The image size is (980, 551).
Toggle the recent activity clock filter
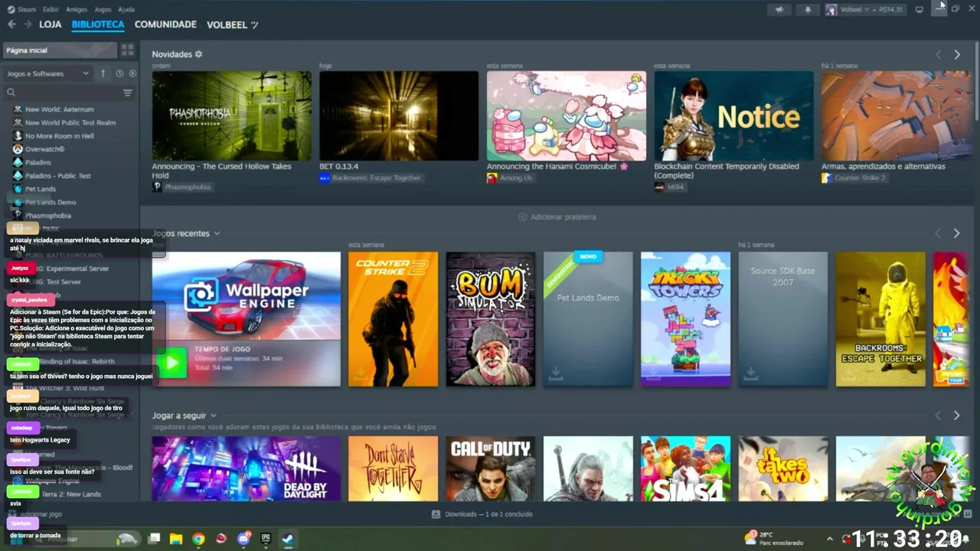click(x=119, y=73)
